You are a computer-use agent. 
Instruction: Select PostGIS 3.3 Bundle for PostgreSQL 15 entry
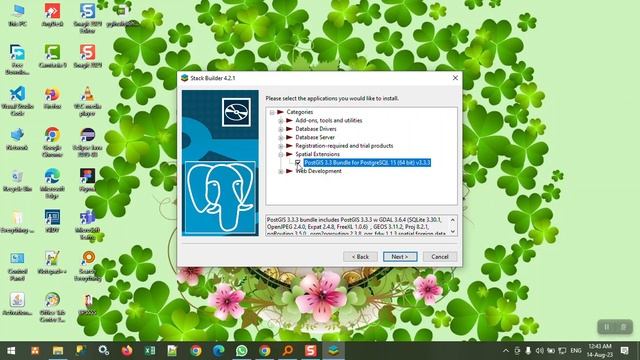point(367,162)
